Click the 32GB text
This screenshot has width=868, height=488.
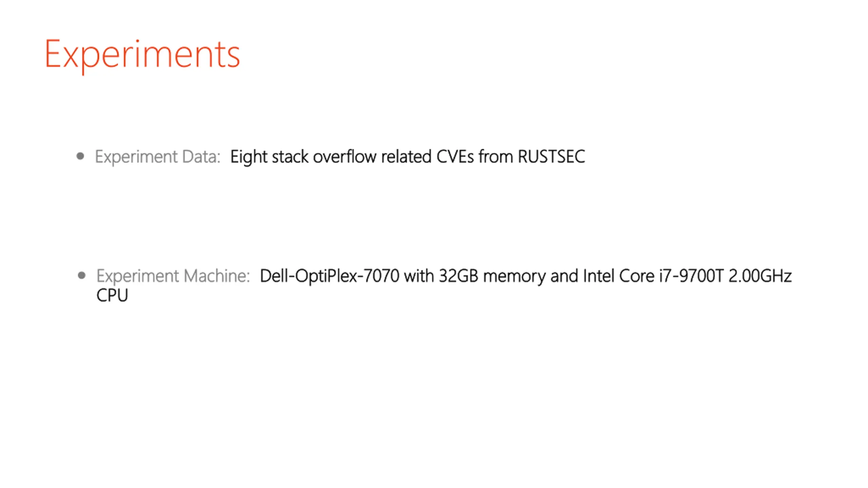[458, 276]
